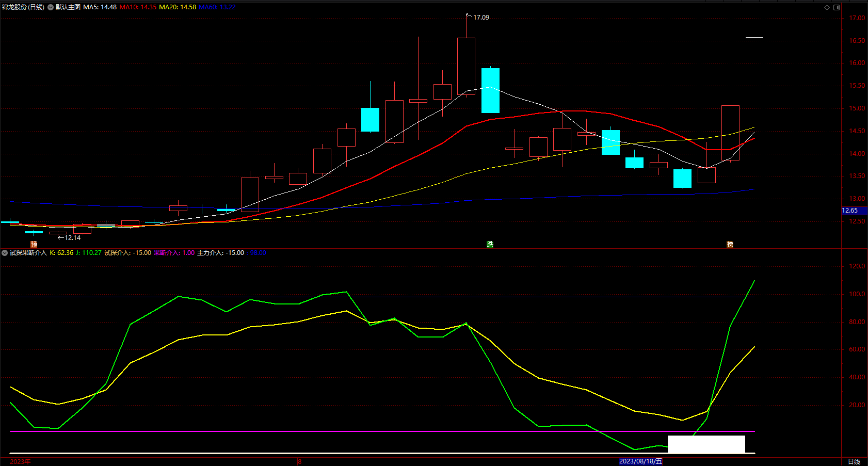
Task: Click the 12.65 price tag on axis
Action: pos(850,211)
